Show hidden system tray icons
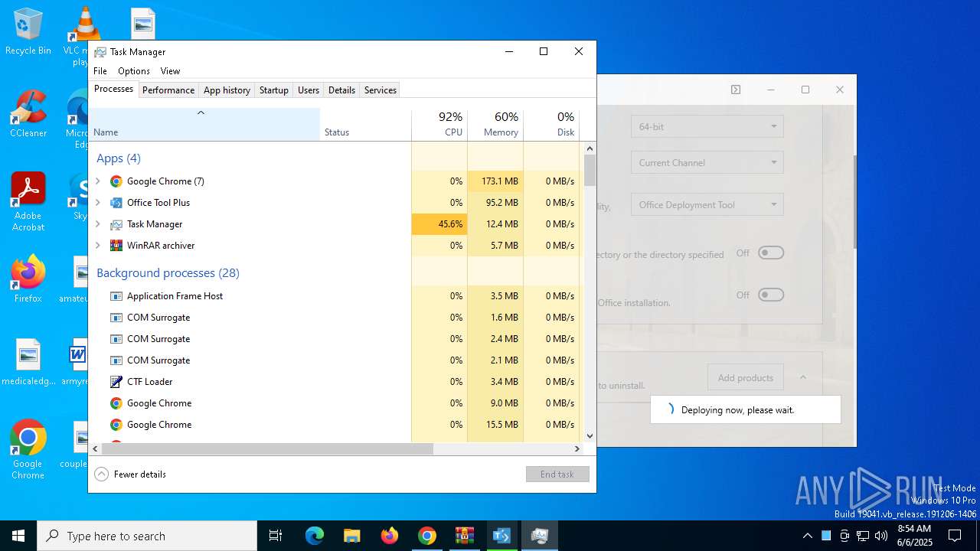The width and height of the screenshot is (980, 551). pos(807,536)
